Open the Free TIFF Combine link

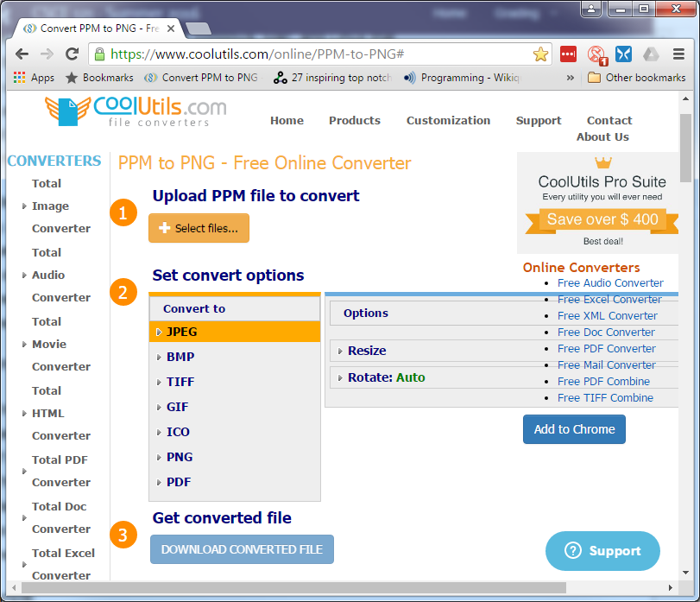point(605,398)
